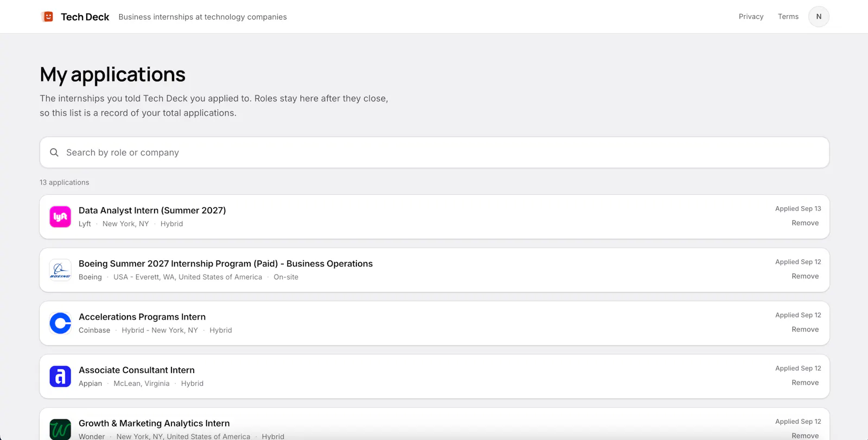Click the 'My applications' page heading
868x440 pixels.
coord(113,74)
